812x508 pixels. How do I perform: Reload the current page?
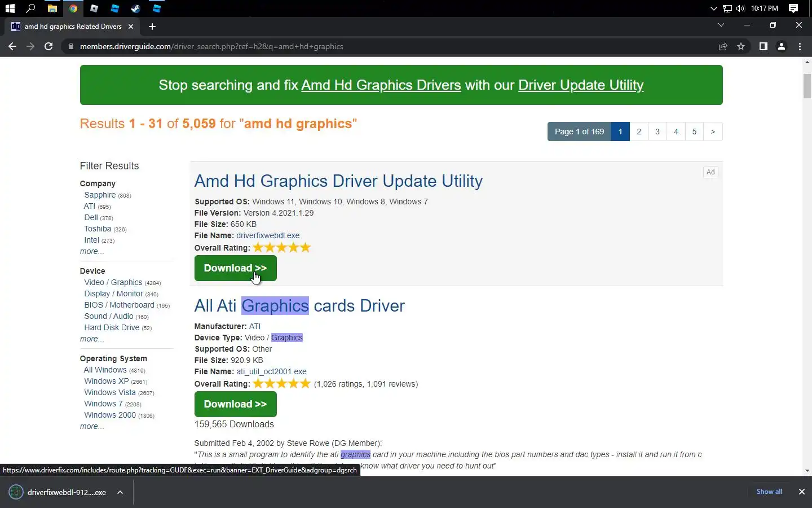click(48, 46)
